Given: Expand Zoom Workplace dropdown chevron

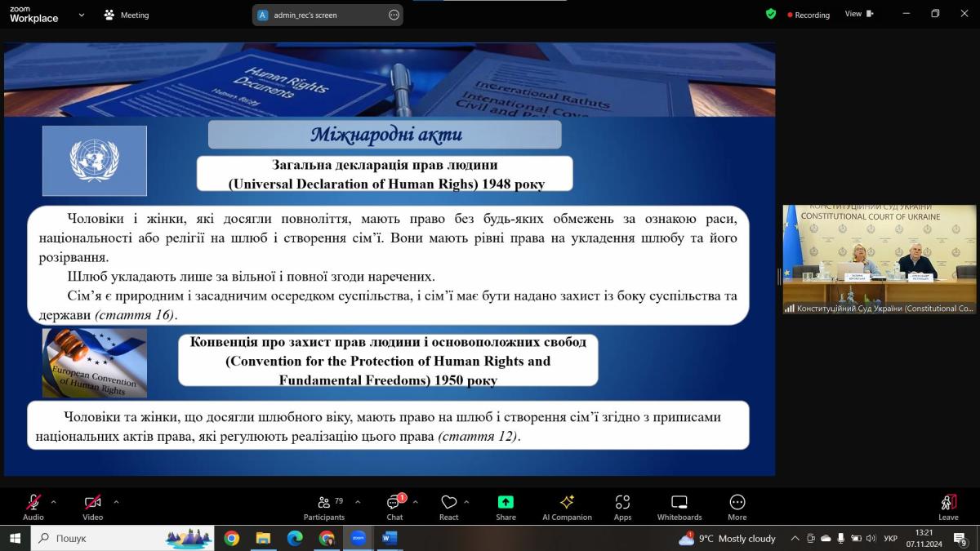Looking at the screenshot, I should (80, 15).
